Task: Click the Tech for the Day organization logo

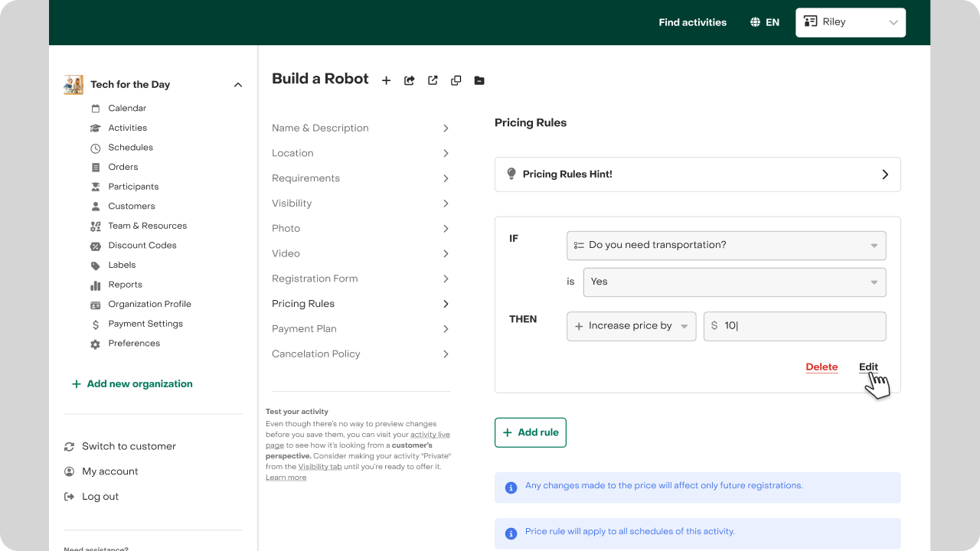Action: [x=73, y=84]
